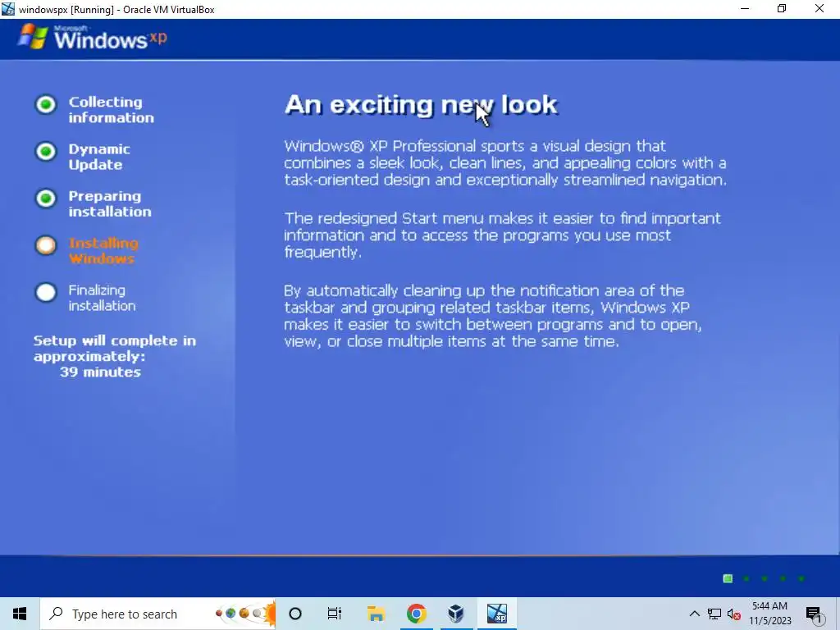This screenshot has height=630, width=840.
Task: Click the green Dynamic Update step indicator
Action: (x=46, y=151)
